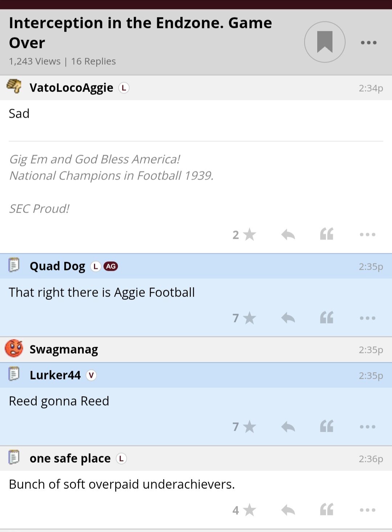This screenshot has width=392, height=532.
Task: Open Quad Dog's user profile
Action: point(57,266)
